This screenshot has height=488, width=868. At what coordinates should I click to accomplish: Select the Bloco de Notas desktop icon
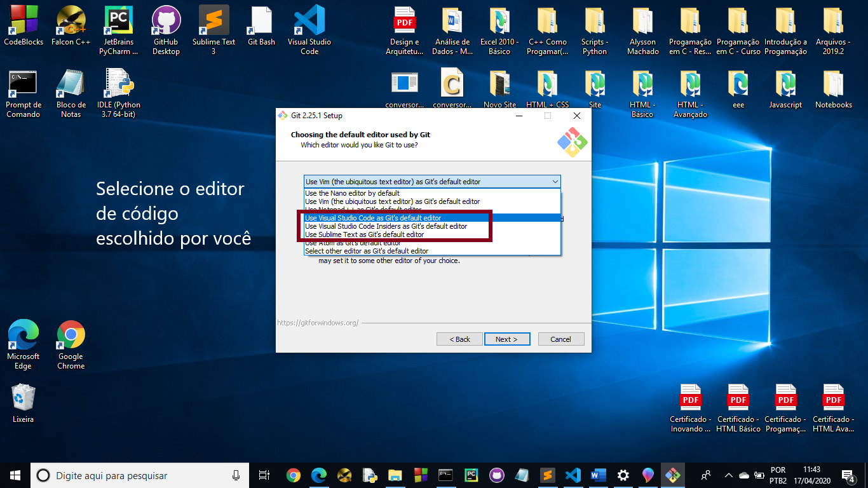click(x=71, y=93)
